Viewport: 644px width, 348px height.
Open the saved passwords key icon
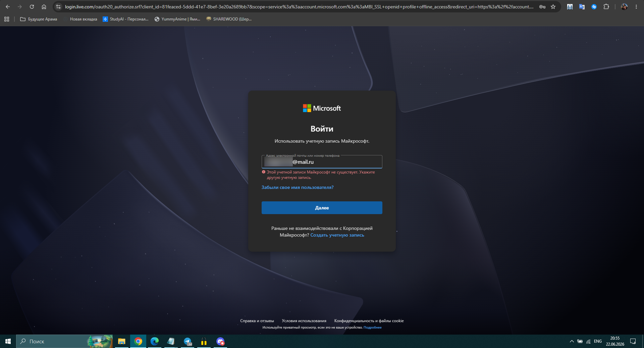pyautogui.click(x=542, y=7)
